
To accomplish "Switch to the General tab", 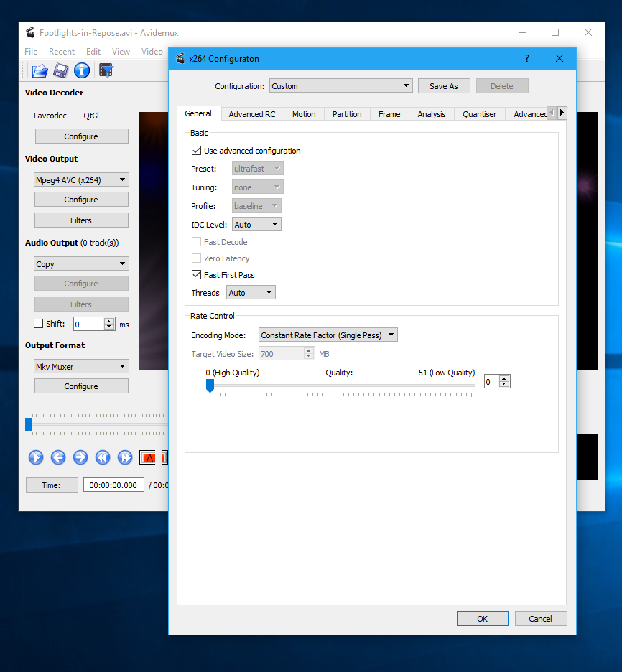I will pos(198,113).
